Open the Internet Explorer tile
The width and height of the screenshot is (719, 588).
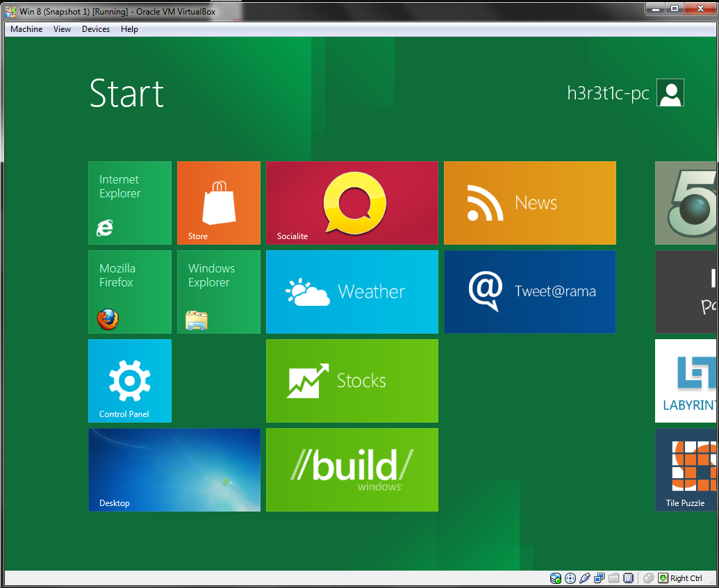click(130, 203)
